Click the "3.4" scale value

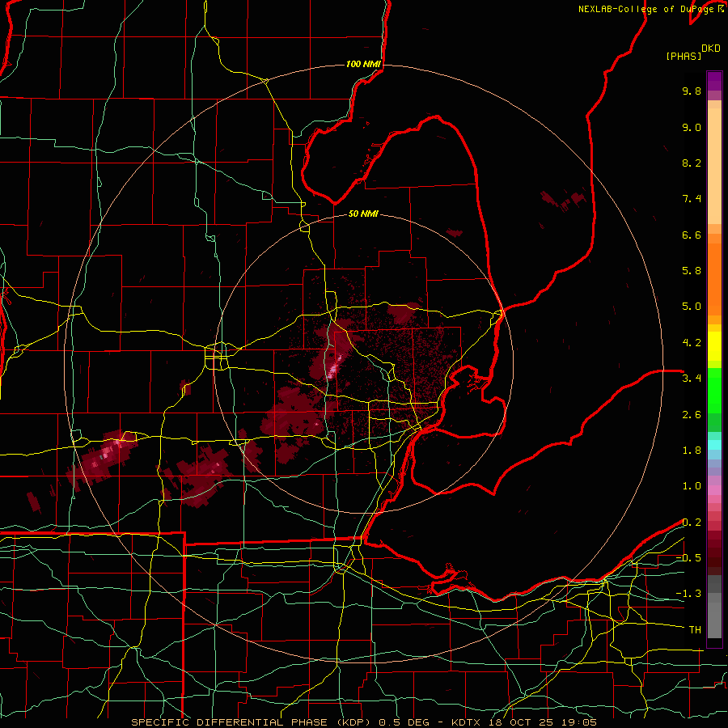692,379
